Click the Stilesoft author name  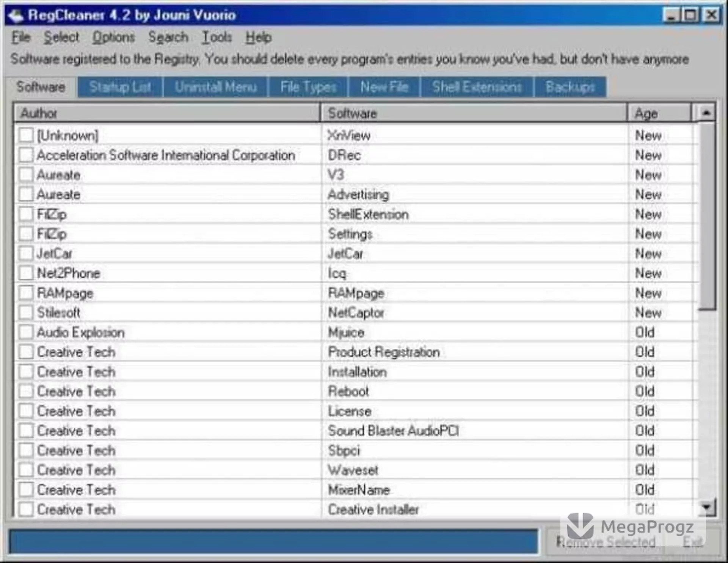pyautogui.click(x=58, y=313)
